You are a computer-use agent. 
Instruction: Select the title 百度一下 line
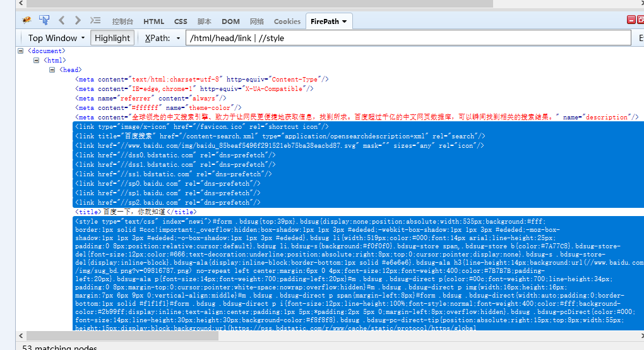tap(136, 212)
